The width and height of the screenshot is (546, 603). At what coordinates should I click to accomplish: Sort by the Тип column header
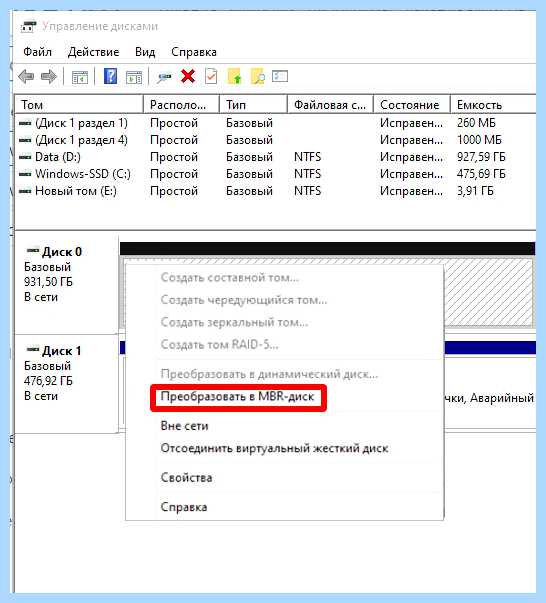coord(253,105)
